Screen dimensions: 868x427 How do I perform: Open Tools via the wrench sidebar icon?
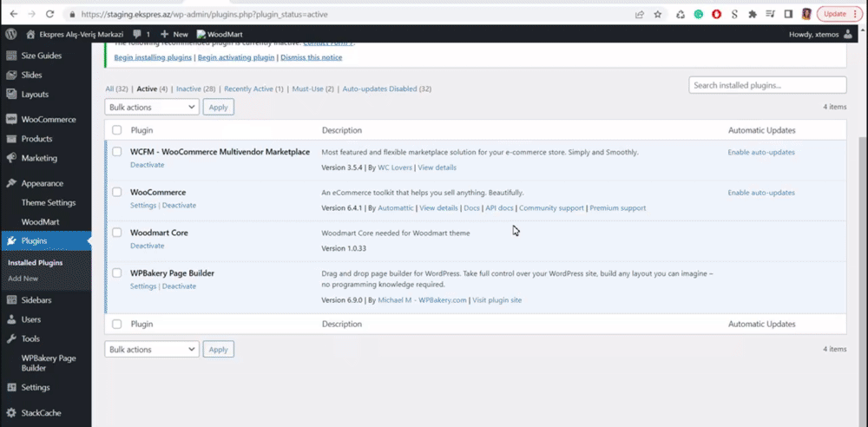click(x=11, y=338)
